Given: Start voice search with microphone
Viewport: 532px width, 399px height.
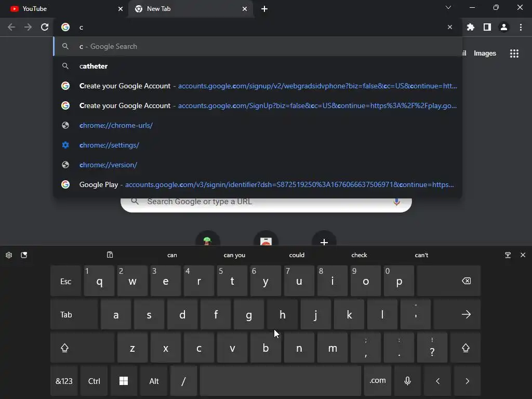Looking at the screenshot, I should tap(396, 202).
